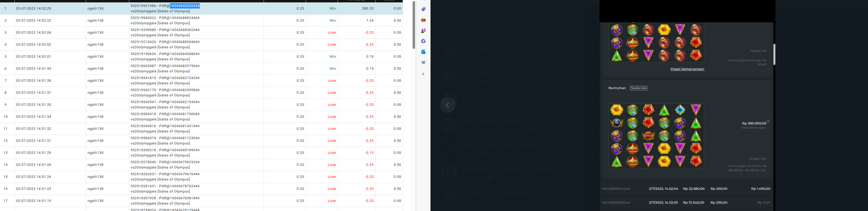868x211 pixels.
Task: Click the timestamp 02-07-2023 14:52:29
Action: tap(34, 8)
